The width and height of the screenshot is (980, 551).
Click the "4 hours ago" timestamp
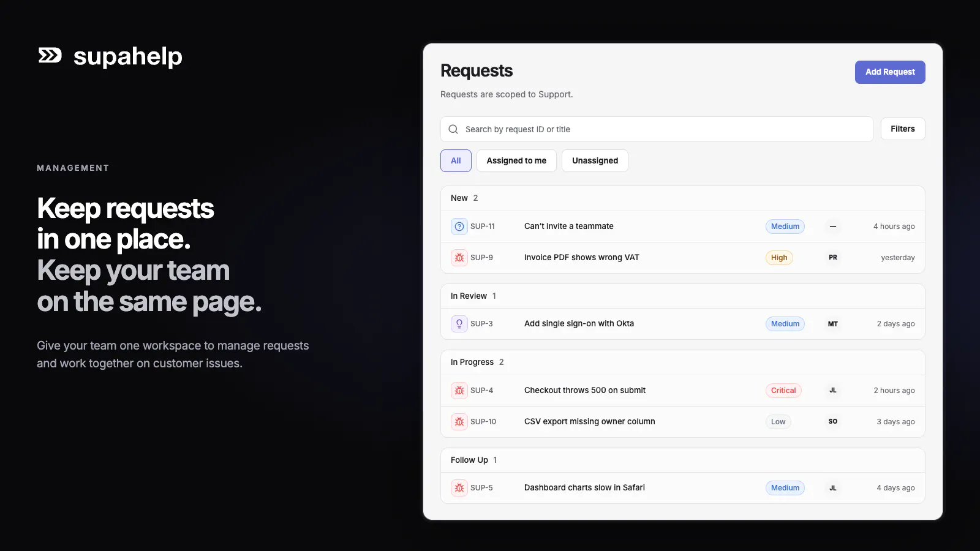pyautogui.click(x=894, y=227)
